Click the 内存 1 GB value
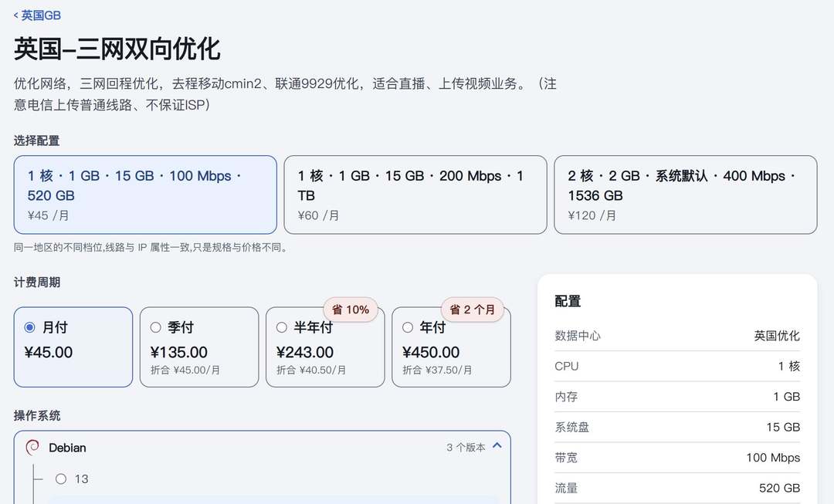This screenshot has height=504, width=834. point(787,397)
